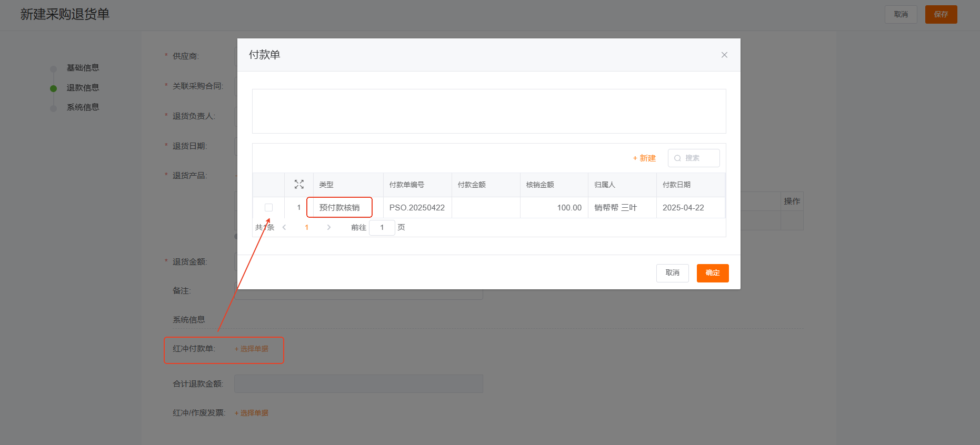Click the empty filter area above table
980x445 pixels.
point(488,111)
